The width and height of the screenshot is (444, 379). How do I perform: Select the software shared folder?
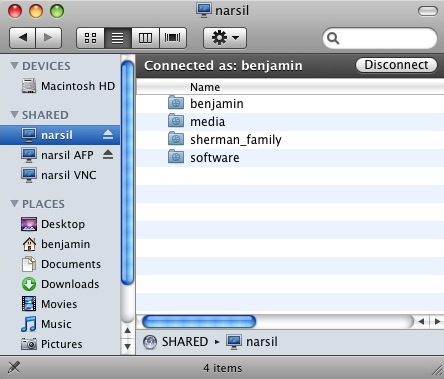point(290,158)
